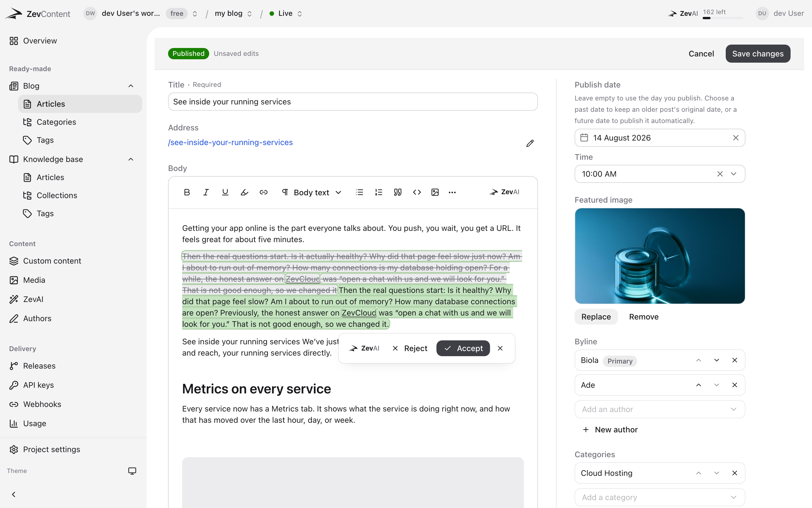Open ZevAI from the editor toolbar
Image resolution: width=812 pixels, height=508 pixels.
tap(504, 192)
